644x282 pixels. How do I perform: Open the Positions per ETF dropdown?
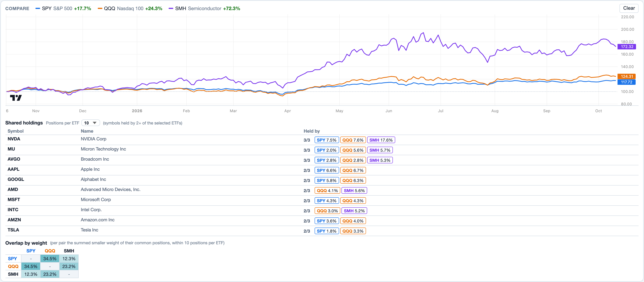[x=91, y=123]
